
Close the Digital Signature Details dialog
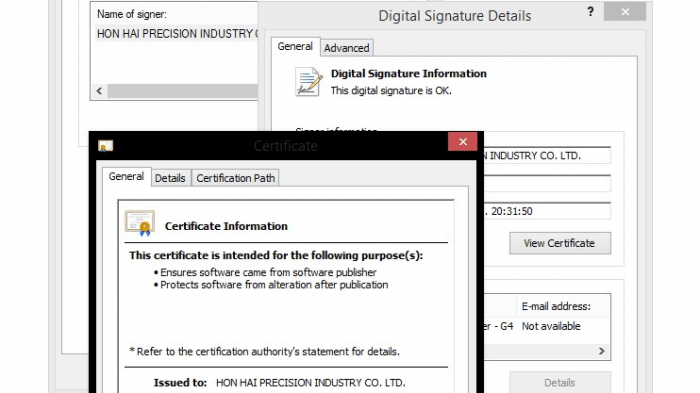click(x=625, y=12)
